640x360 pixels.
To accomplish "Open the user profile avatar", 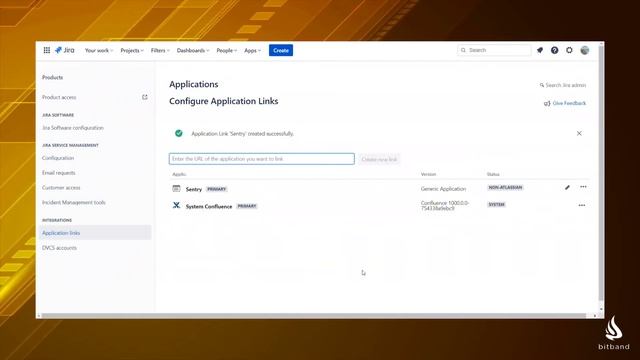I will click(x=585, y=50).
